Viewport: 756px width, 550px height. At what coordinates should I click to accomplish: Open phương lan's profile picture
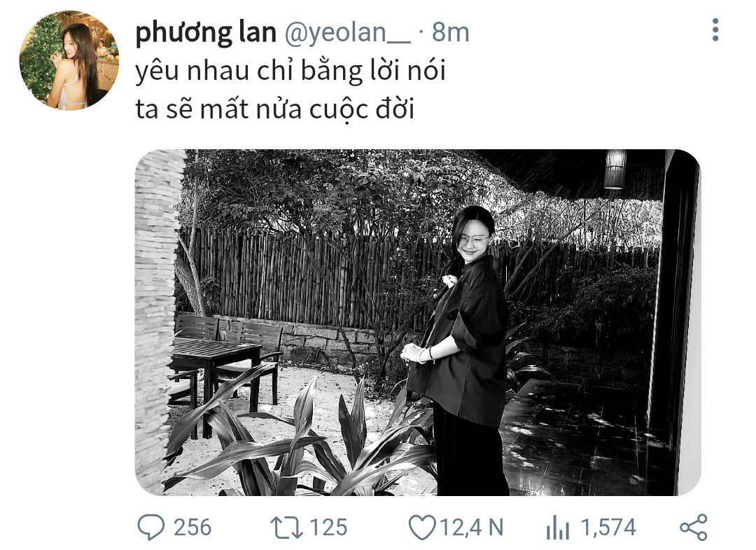click(69, 61)
